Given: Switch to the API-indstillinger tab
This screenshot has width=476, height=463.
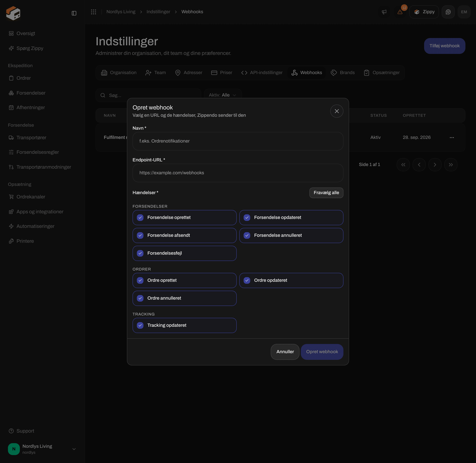Looking at the screenshot, I should tap(262, 73).
